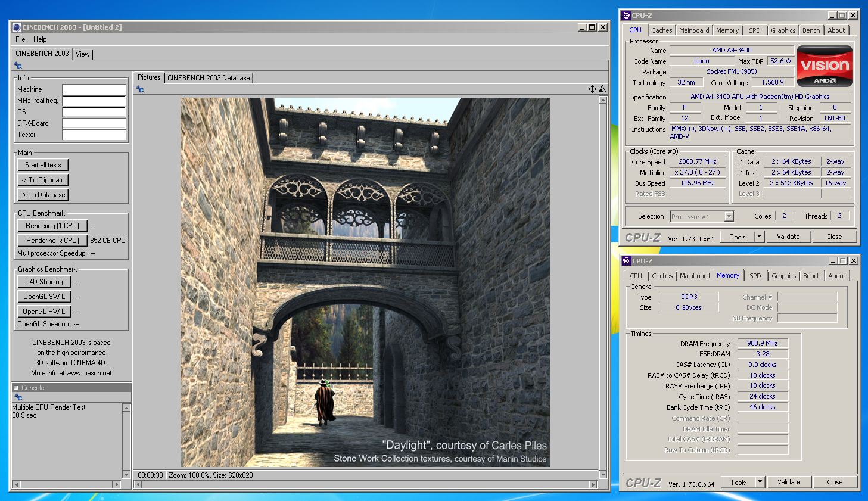Viewport: 868px width, 501px height.
Task: Open SPD tab in lower CPU-Z window
Action: click(x=755, y=276)
